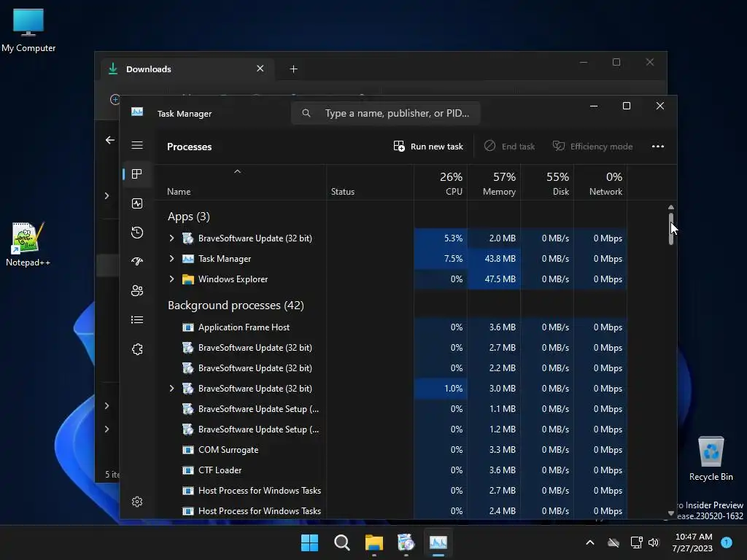Open the Performance sidebar icon
The width and height of the screenshot is (747, 560).
coord(137,204)
